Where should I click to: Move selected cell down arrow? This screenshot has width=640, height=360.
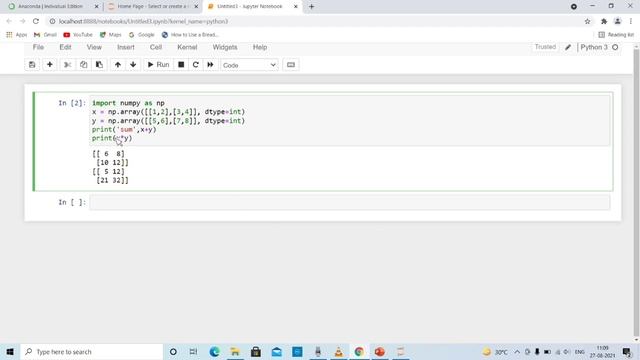click(133, 65)
